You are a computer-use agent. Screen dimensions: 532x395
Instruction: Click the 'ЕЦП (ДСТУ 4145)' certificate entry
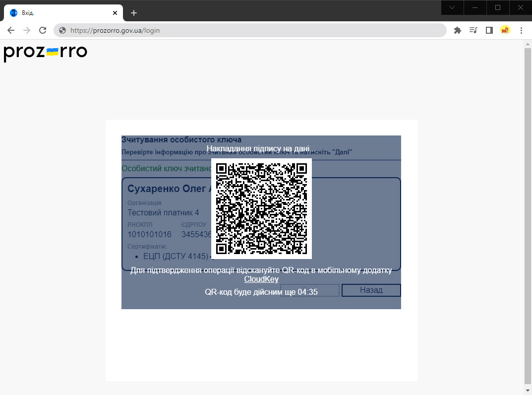tap(176, 256)
